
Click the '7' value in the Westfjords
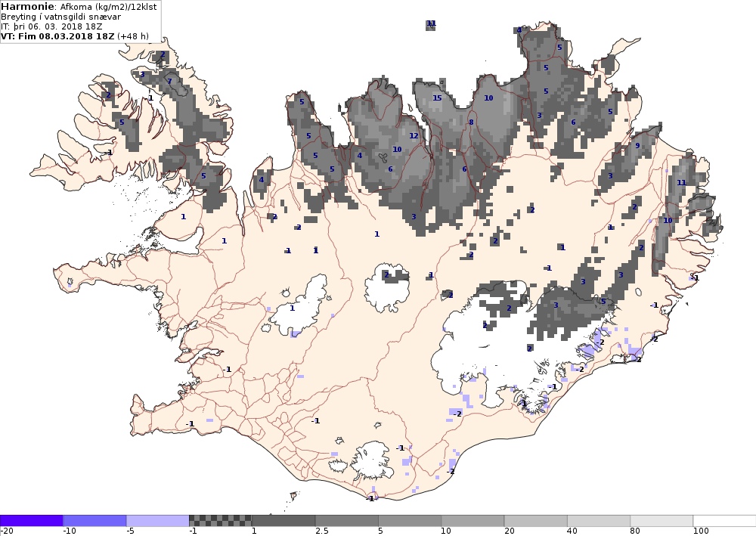(x=169, y=81)
